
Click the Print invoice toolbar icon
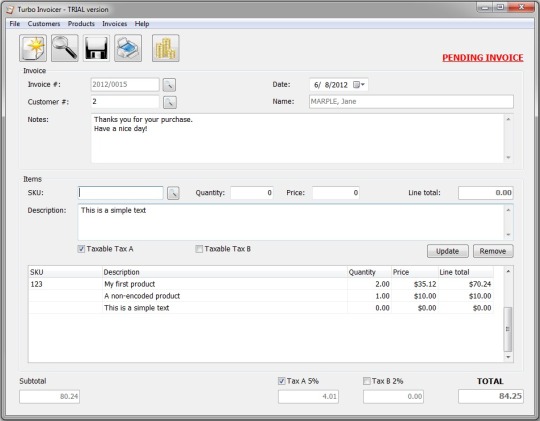click(128, 48)
